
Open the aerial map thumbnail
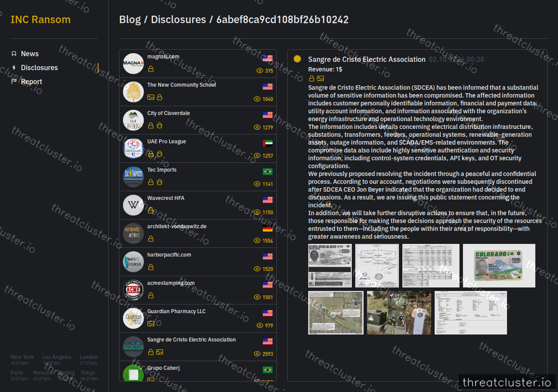336,313
